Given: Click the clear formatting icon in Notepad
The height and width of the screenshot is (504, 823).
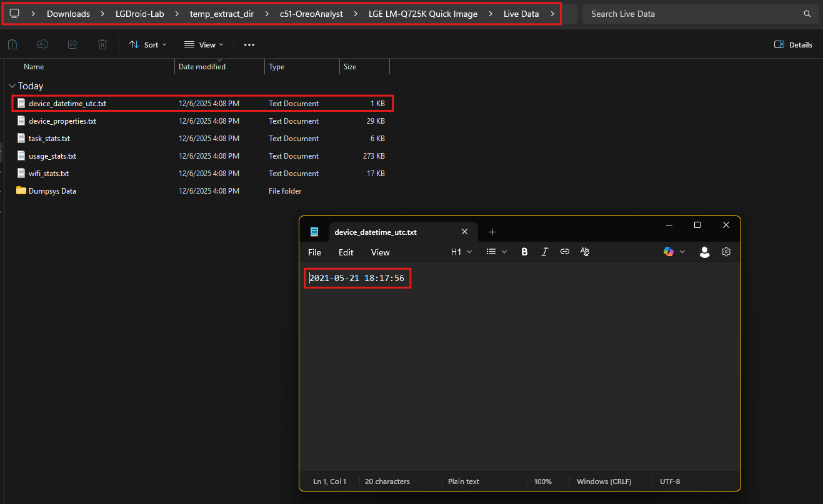Looking at the screenshot, I should pos(585,252).
